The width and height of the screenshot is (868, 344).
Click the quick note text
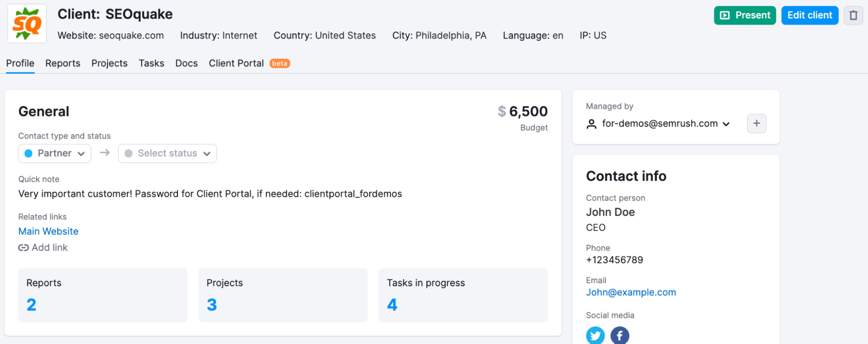pos(210,194)
